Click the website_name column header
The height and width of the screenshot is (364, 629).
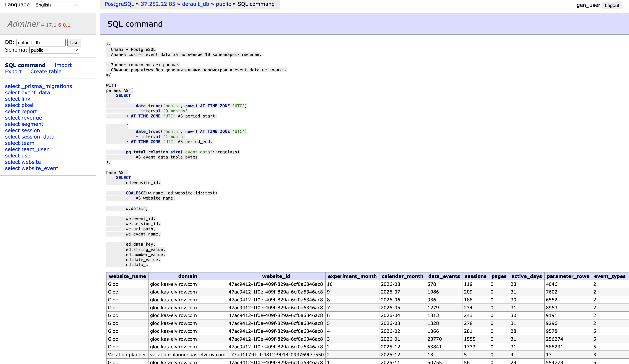127,276
